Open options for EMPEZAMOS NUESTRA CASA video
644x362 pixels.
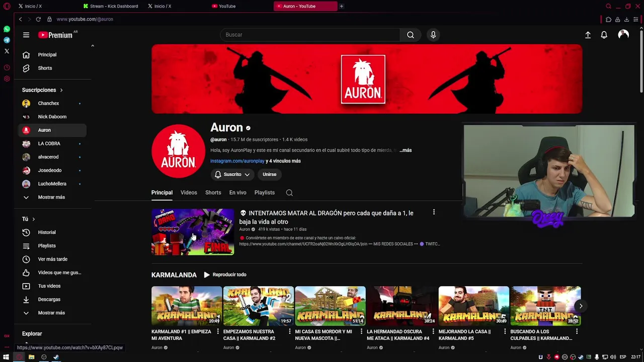pyautogui.click(x=290, y=331)
